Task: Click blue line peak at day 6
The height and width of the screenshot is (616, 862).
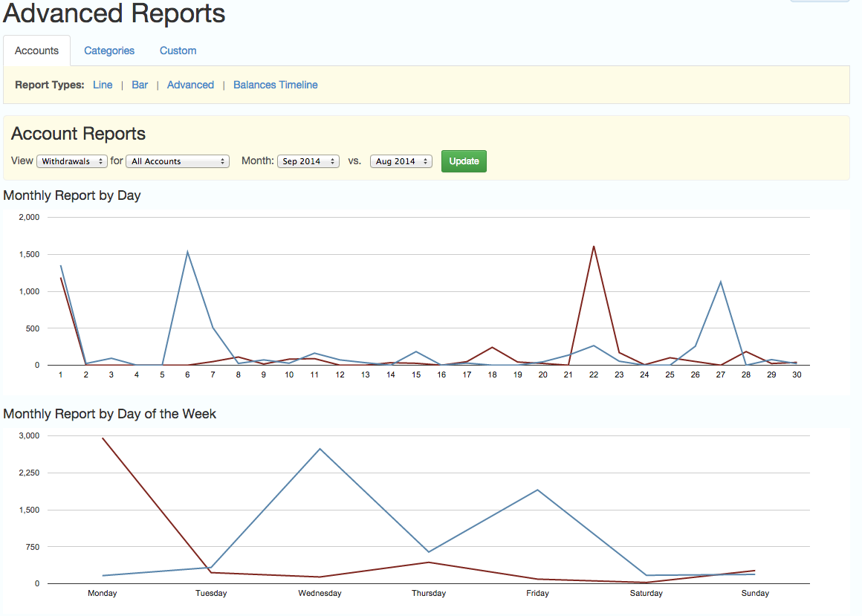Action: pyautogui.click(x=187, y=252)
